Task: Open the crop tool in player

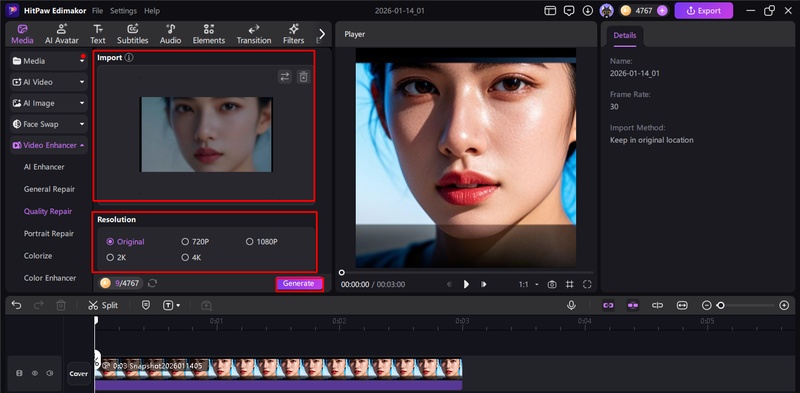Action: pos(570,284)
